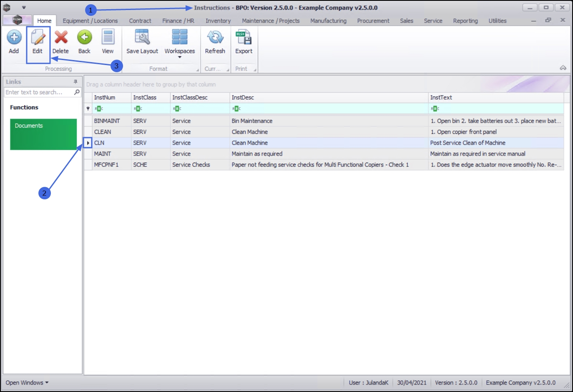This screenshot has width=573, height=392.
Task: Click the Post Service Clean of Machine cell
Action: click(x=496, y=143)
